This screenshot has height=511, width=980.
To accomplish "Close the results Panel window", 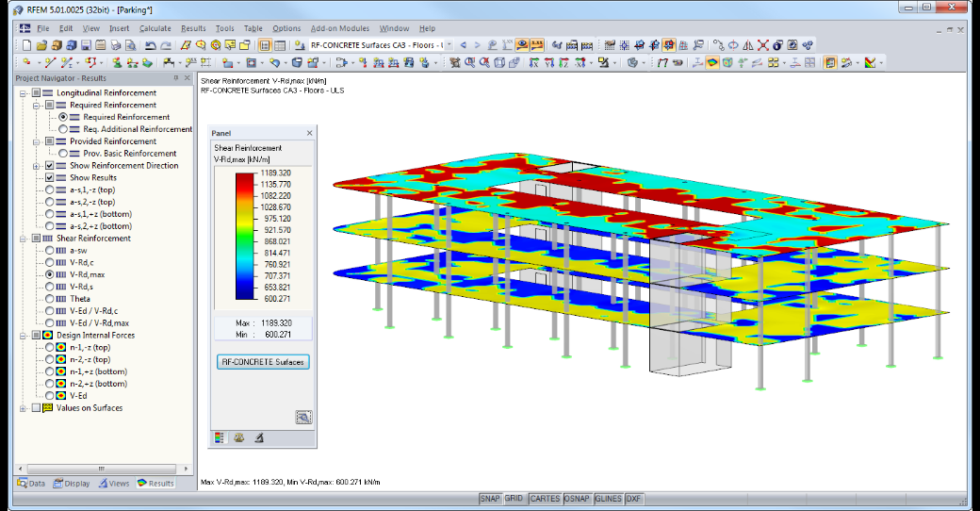I will tap(309, 133).
